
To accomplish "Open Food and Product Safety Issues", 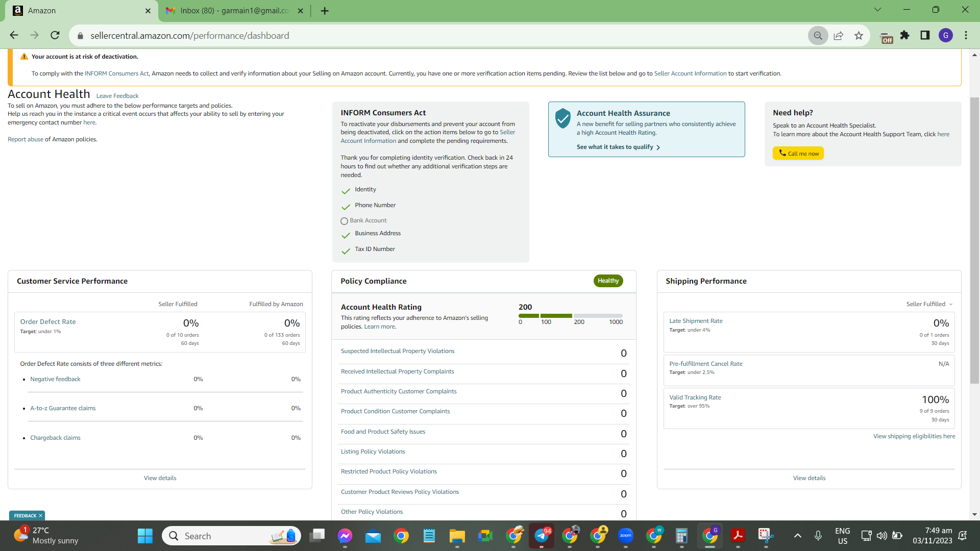I will [x=383, y=432].
